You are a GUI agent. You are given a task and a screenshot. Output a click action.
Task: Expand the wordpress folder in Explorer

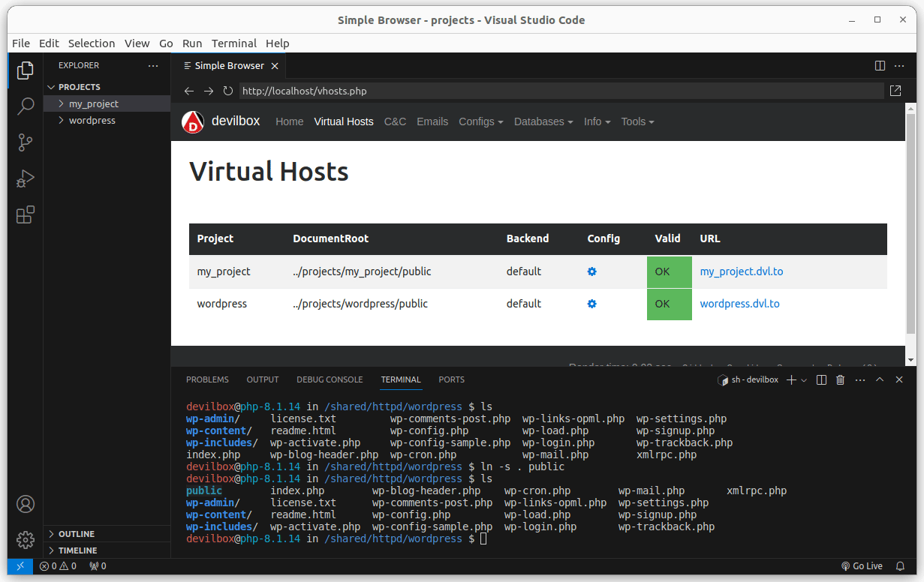point(92,121)
